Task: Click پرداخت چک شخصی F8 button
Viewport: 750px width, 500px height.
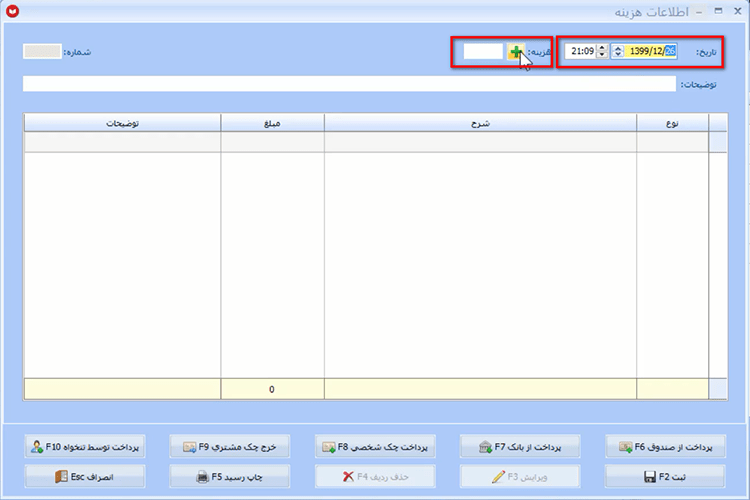Action: point(375,446)
